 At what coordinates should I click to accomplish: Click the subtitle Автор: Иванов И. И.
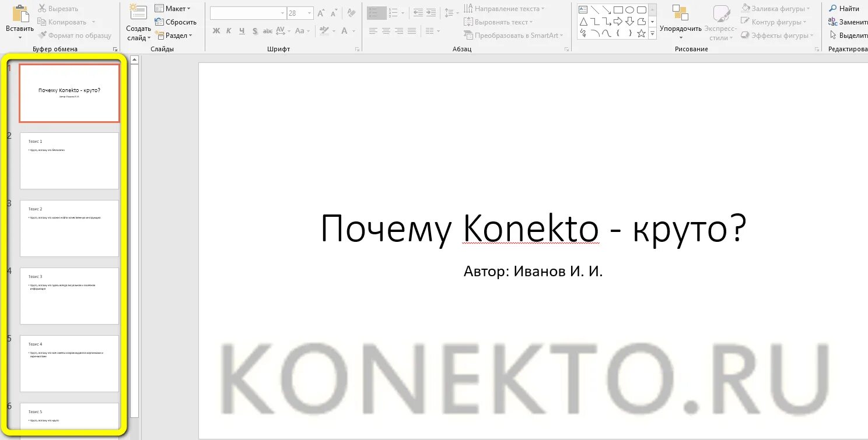pos(533,271)
